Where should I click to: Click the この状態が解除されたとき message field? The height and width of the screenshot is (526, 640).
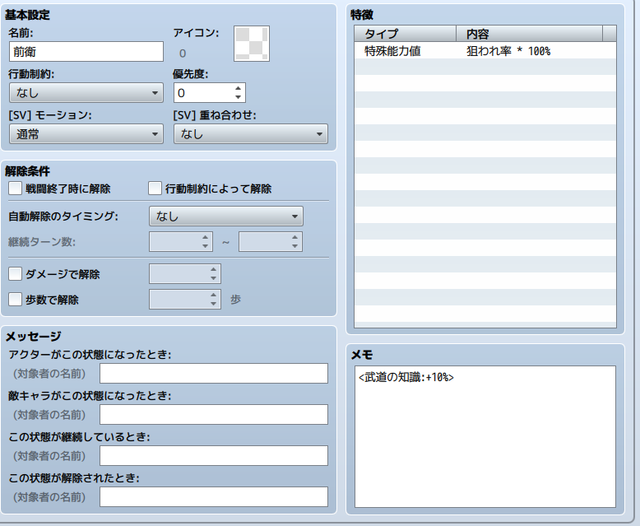pyautogui.click(x=214, y=497)
